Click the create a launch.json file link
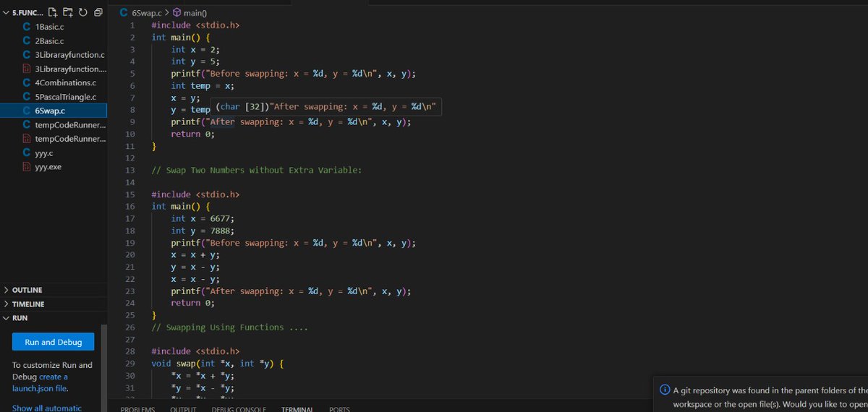The image size is (868, 412). click(41, 382)
